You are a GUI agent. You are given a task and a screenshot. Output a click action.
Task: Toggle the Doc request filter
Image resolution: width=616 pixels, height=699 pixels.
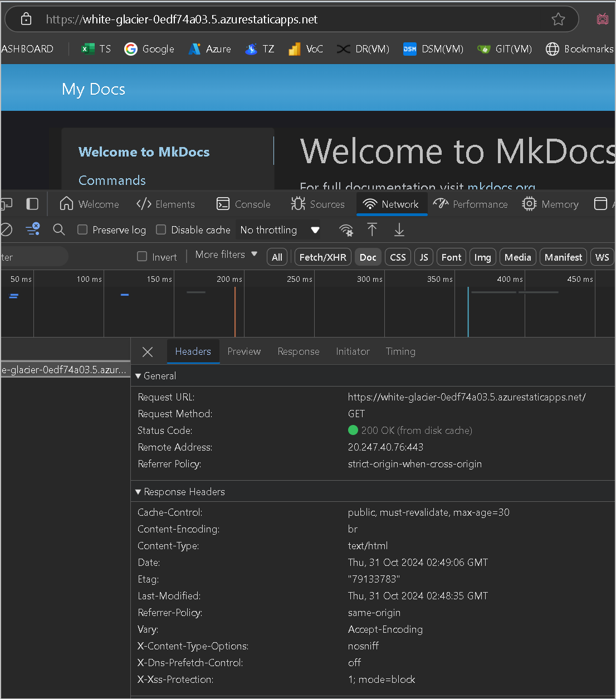click(x=368, y=257)
